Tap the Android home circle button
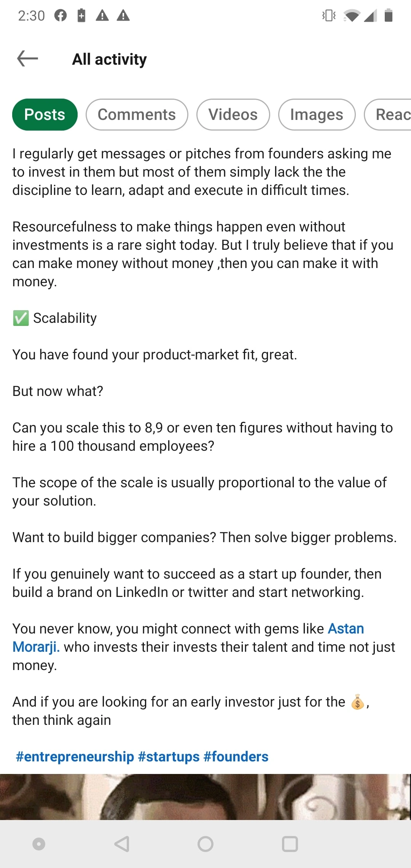The image size is (411, 868). [205, 844]
